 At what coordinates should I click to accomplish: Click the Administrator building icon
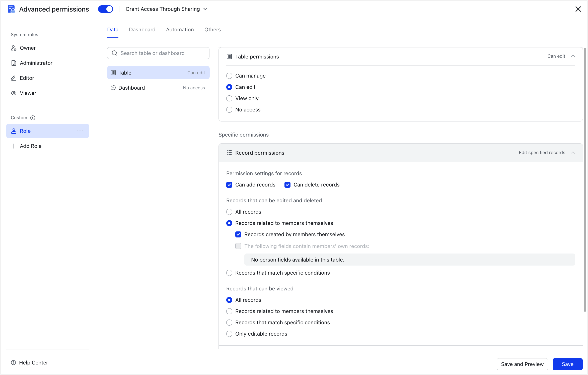(14, 63)
